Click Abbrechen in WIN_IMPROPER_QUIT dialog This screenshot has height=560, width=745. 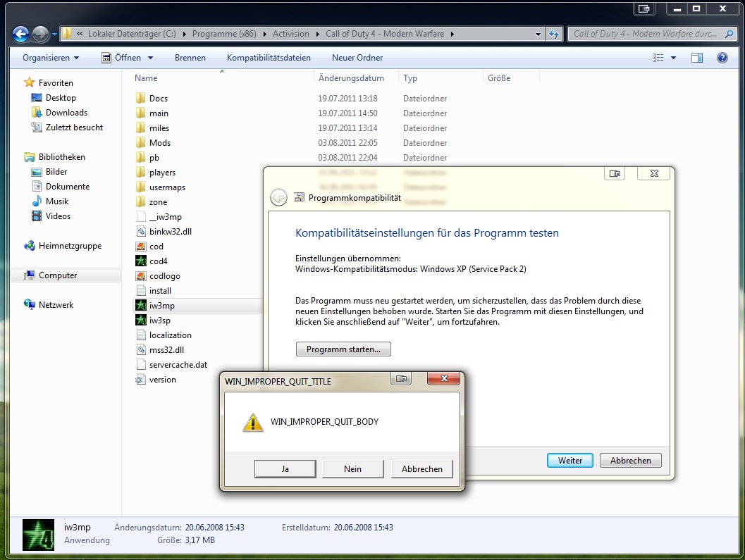click(x=422, y=469)
